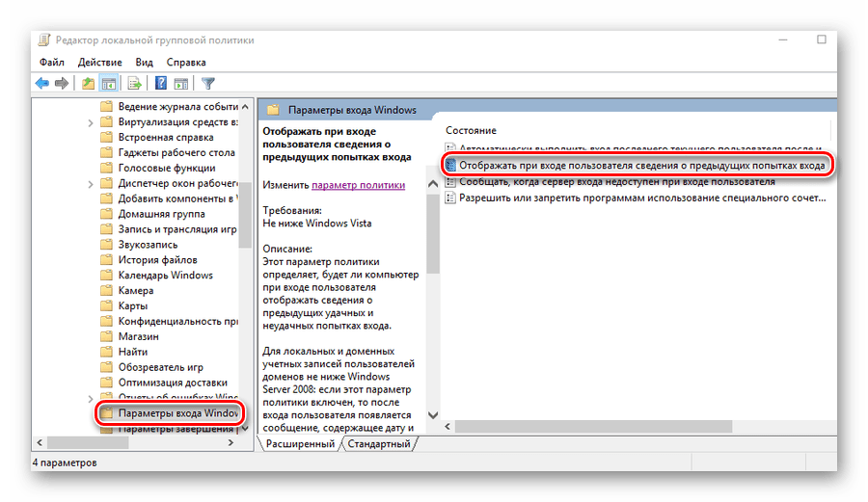The height and width of the screenshot is (502, 868).
Task: Open the Файл menu
Action: [51, 63]
